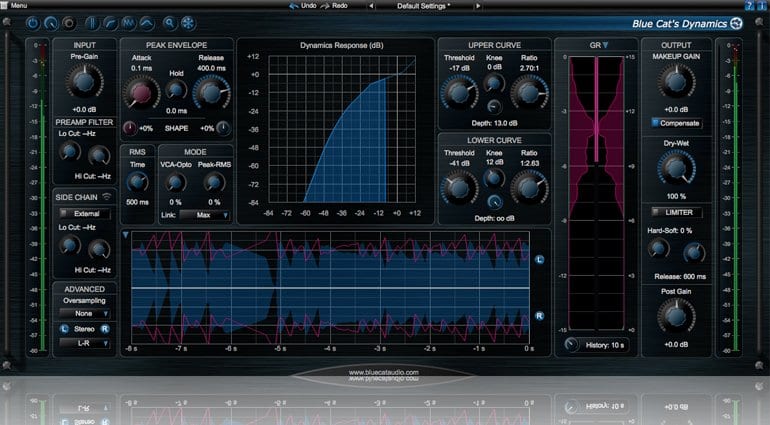Click the vertical bars toolbar icon
Image resolution: width=770 pixels, height=425 pixels.
92,23
